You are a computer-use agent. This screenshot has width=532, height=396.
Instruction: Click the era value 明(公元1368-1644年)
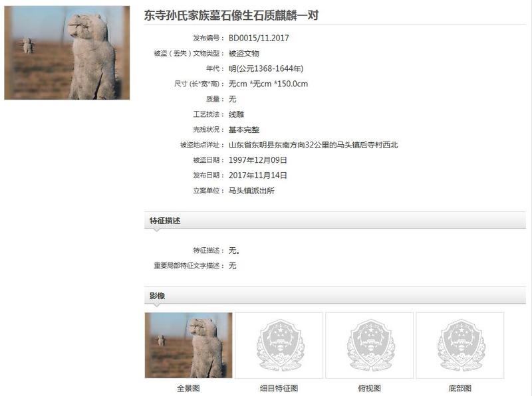266,68
